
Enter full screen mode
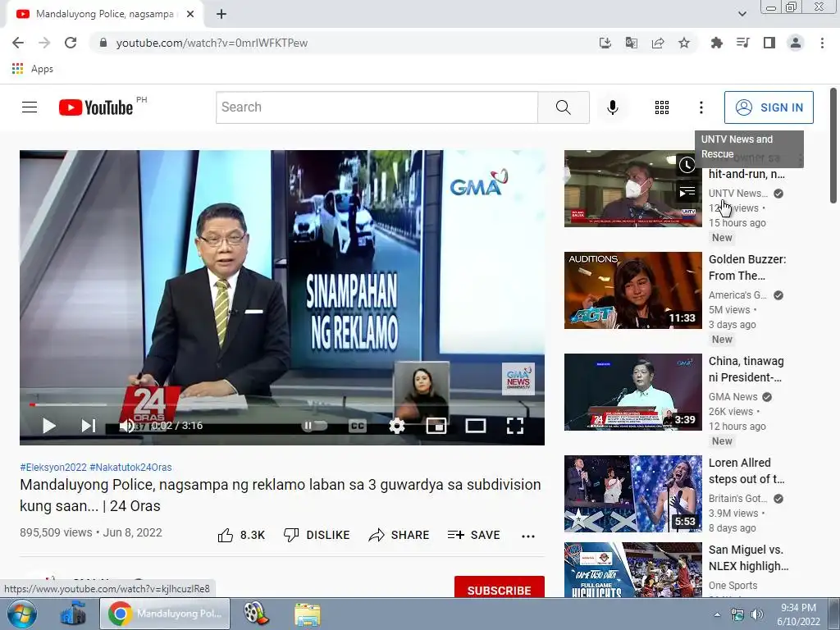(x=515, y=426)
